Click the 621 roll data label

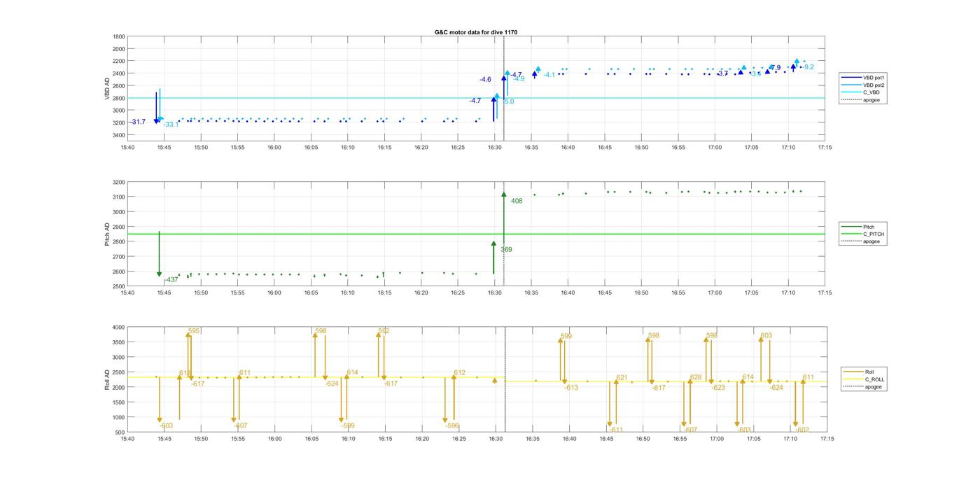click(622, 378)
